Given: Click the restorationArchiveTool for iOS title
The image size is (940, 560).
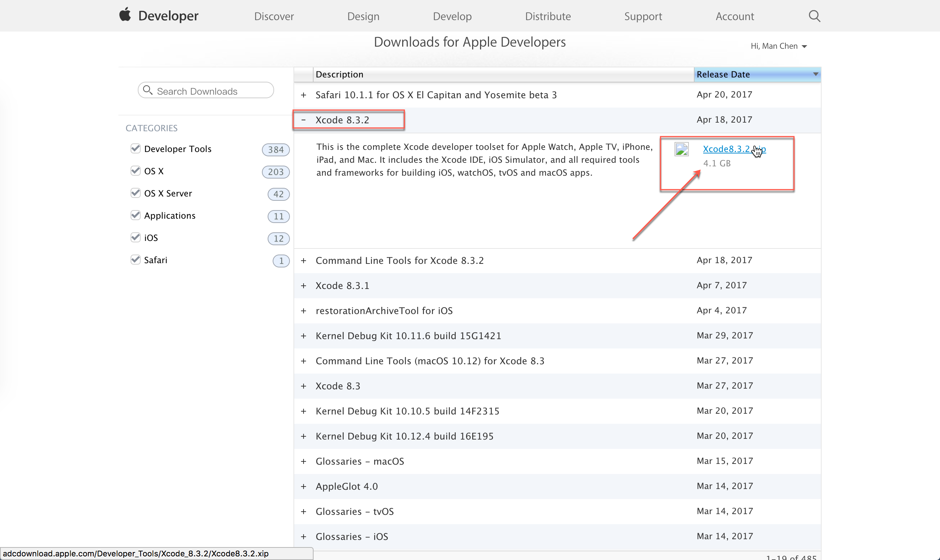Looking at the screenshot, I should pyautogui.click(x=384, y=311).
